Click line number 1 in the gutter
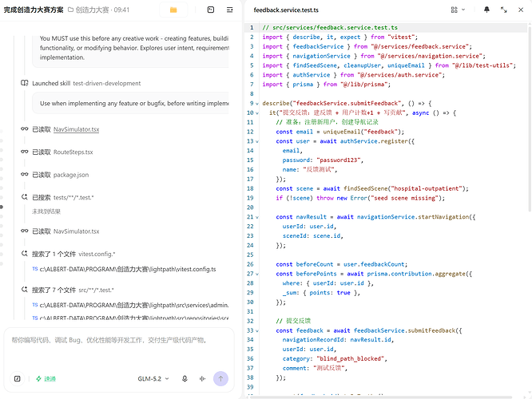The height and width of the screenshot is (399, 532). [252, 27]
